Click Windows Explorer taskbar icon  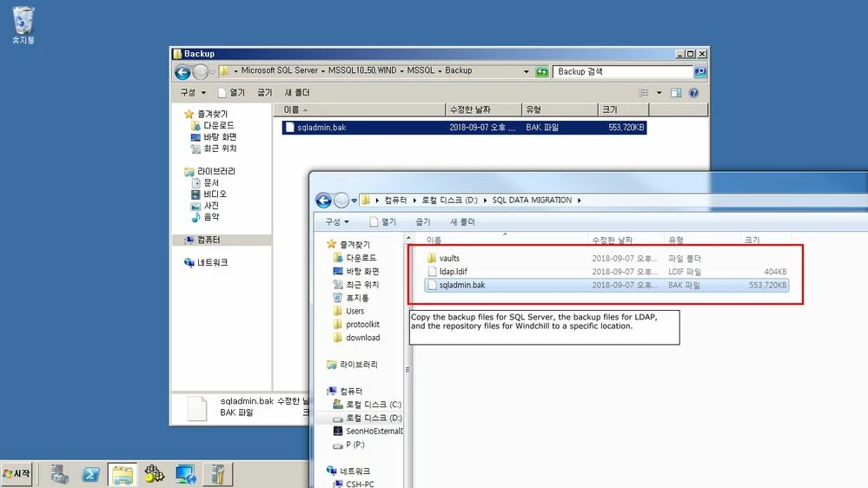tap(123, 474)
